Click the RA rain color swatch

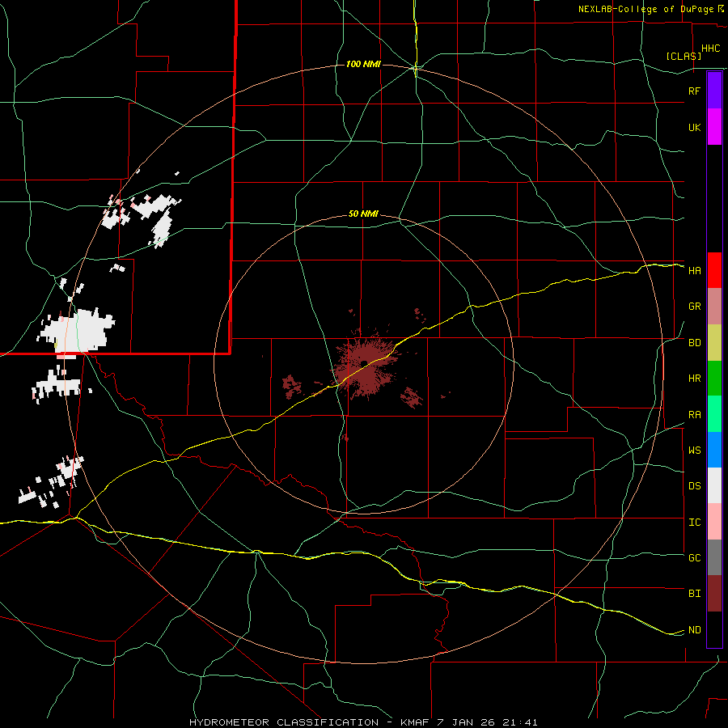(714, 414)
